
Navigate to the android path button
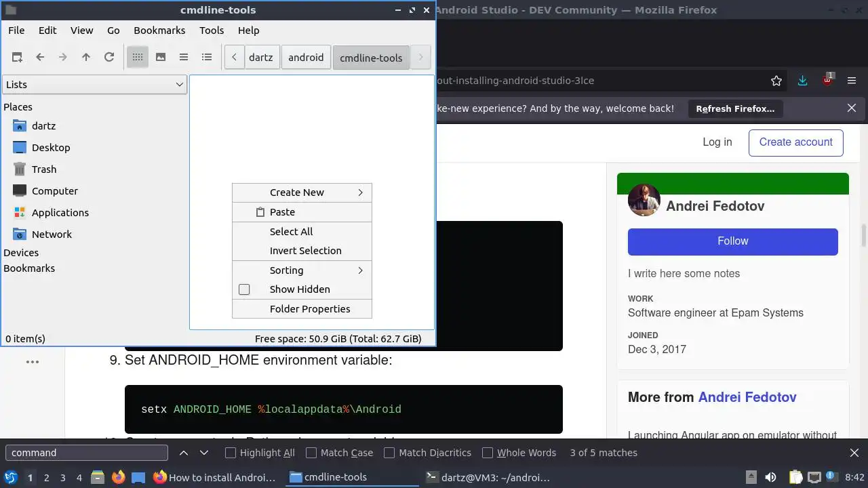(306, 58)
